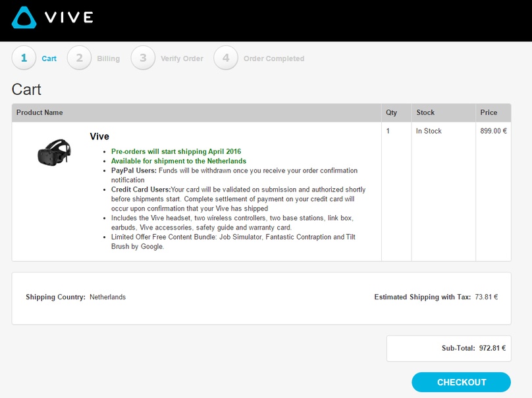Click the Cart page heading
Image resolution: width=532 pixels, height=398 pixels.
(26, 89)
